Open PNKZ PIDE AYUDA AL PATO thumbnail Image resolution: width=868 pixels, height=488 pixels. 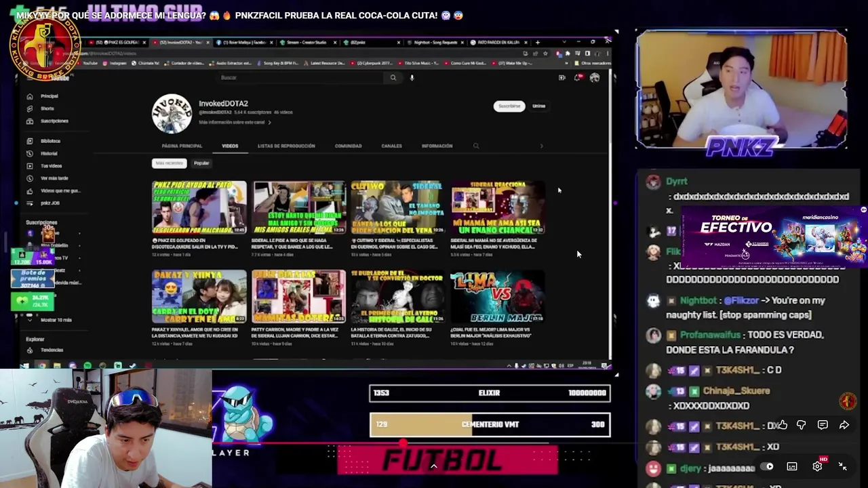click(x=199, y=207)
